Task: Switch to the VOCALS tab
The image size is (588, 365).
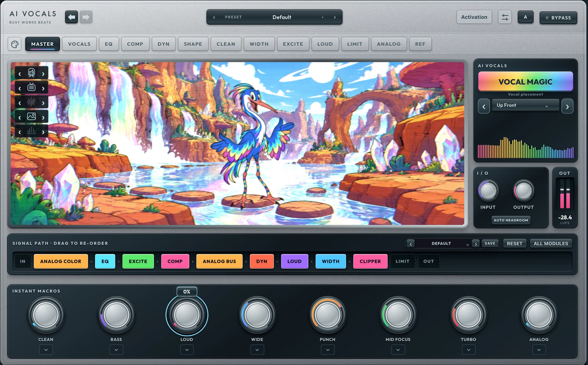Action: tap(79, 44)
